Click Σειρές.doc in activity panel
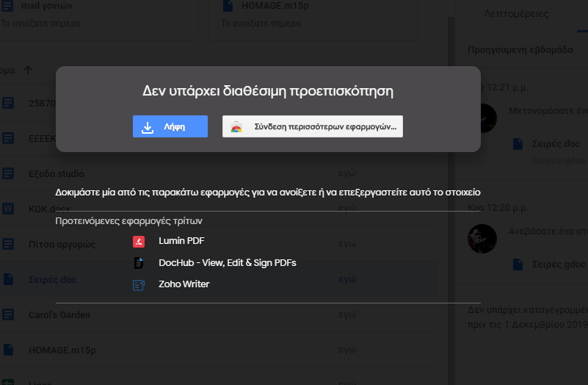Image resolution: width=588 pixels, height=385 pixels. tap(556, 144)
